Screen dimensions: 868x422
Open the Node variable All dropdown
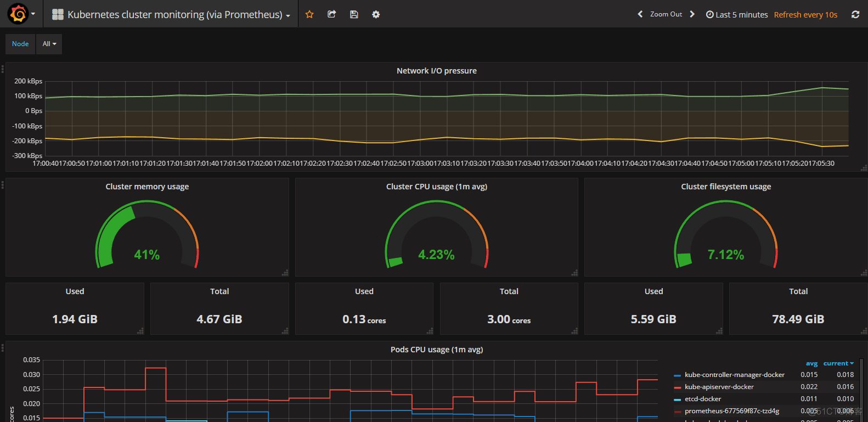point(49,44)
